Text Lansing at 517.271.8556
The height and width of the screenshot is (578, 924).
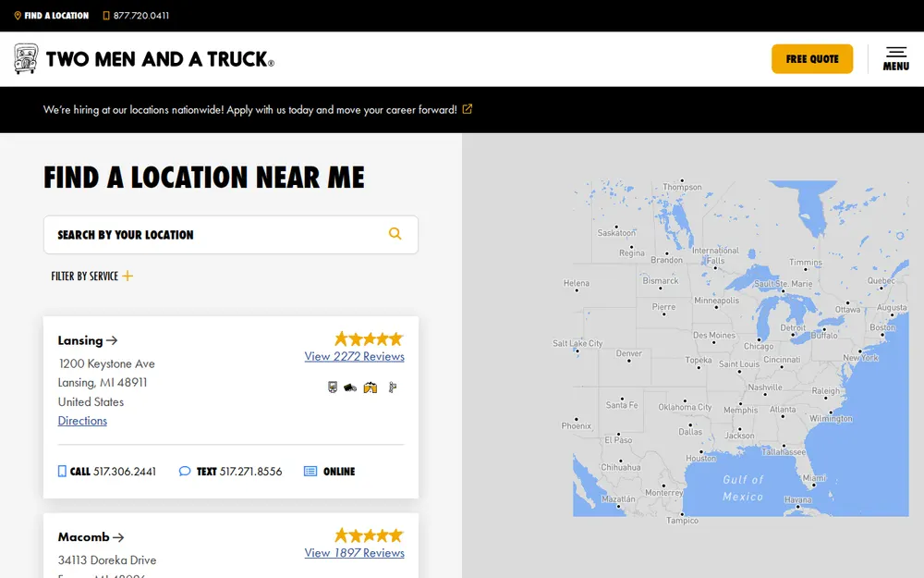coord(230,472)
